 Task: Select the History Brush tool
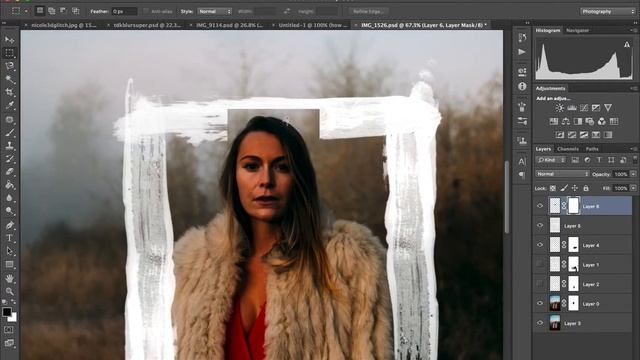(9, 158)
